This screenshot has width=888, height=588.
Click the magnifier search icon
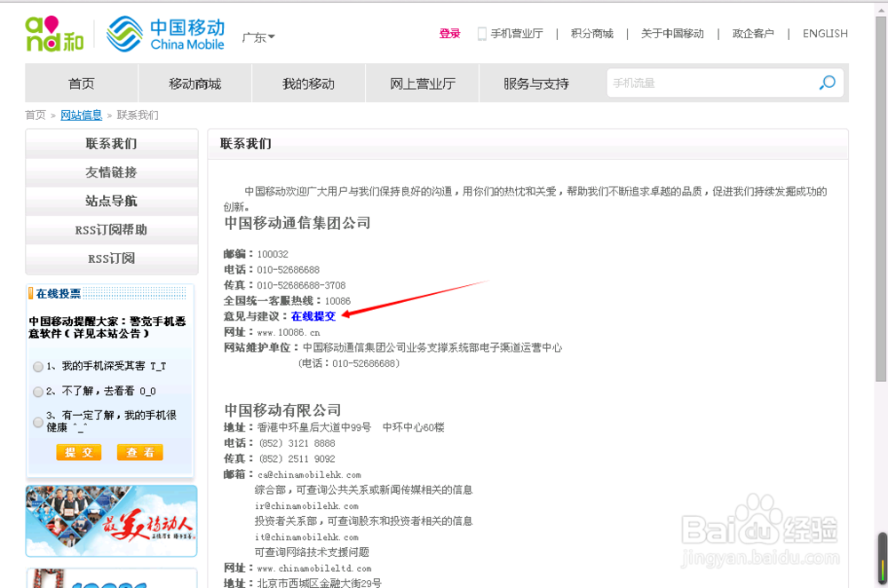[826, 83]
